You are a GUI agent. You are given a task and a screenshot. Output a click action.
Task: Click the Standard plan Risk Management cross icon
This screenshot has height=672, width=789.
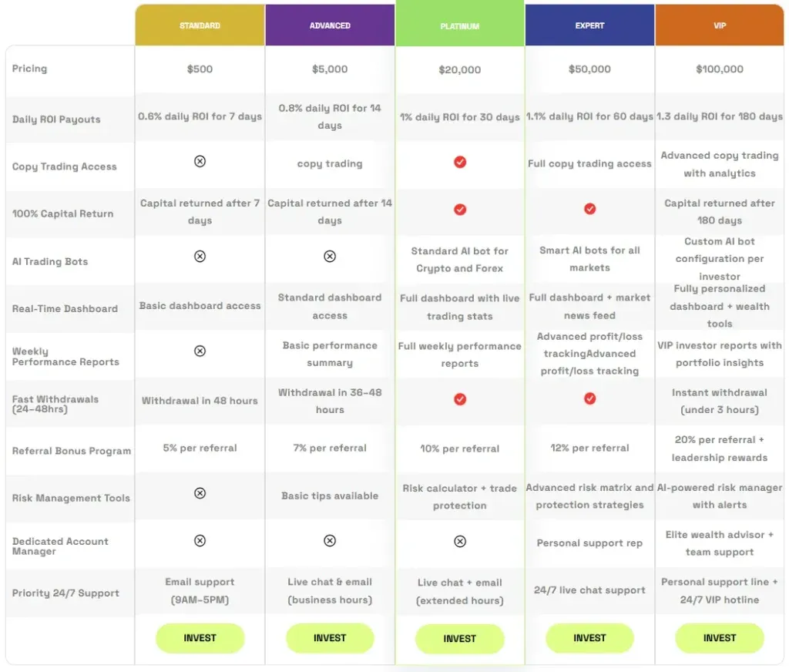pos(200,493)
